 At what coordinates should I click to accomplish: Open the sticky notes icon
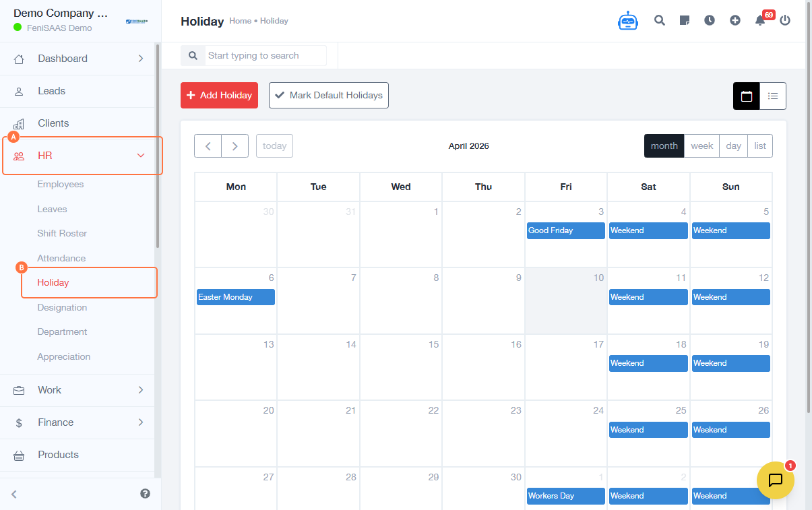[685, 20]
